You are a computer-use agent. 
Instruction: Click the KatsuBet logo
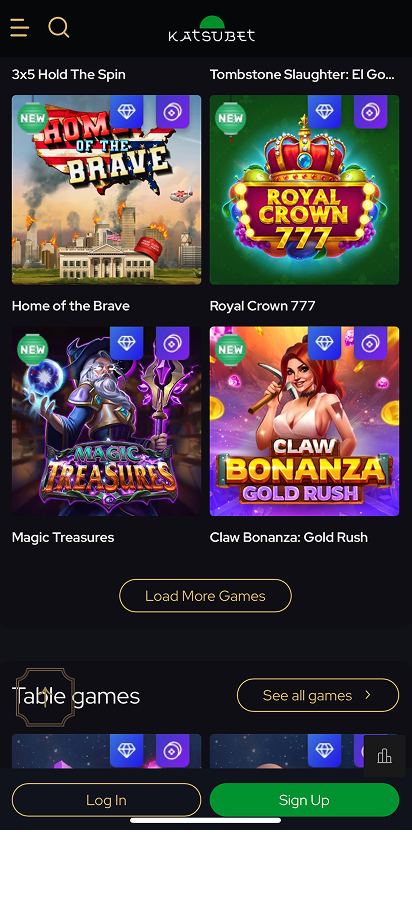[x=212, y=29]
